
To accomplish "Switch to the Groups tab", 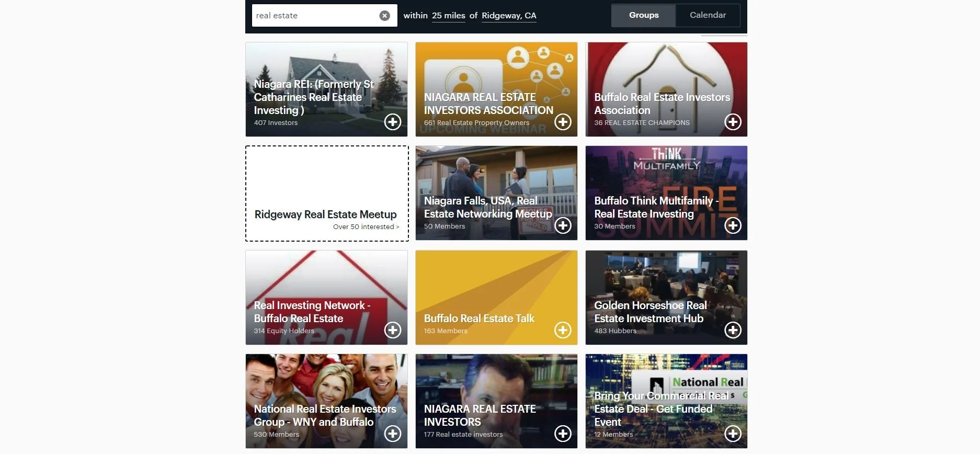I will tap(644, 15).
